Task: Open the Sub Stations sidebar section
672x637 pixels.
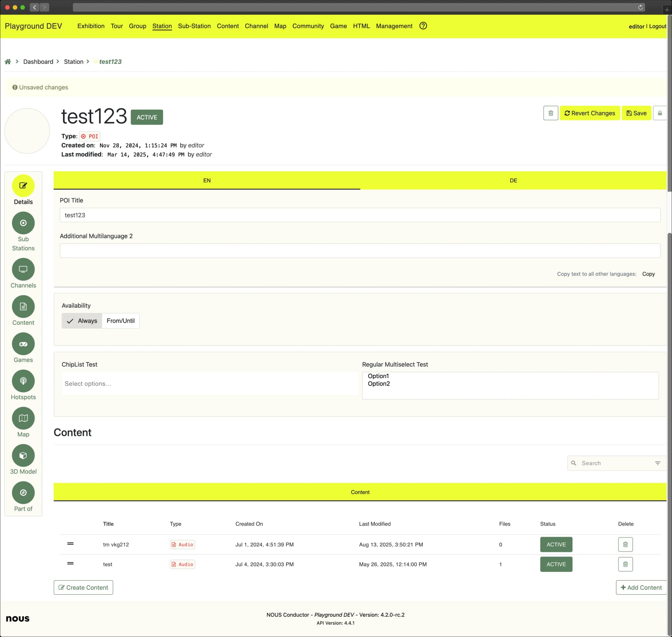Action: click(23, 231)
